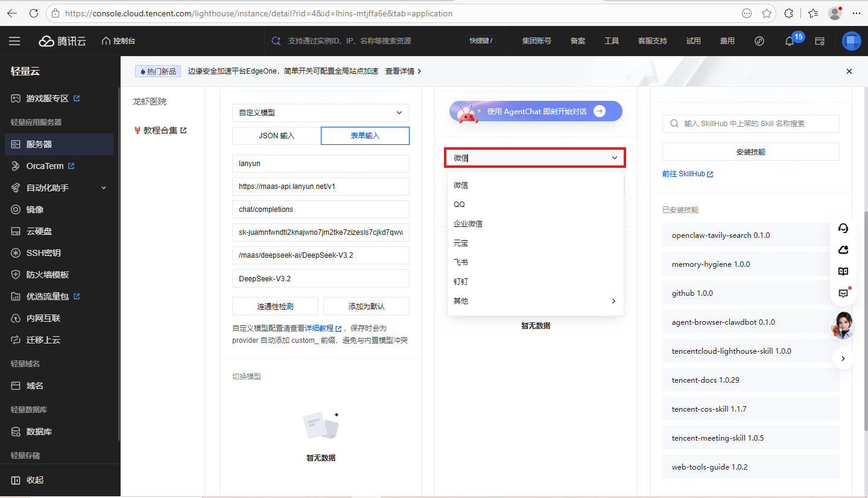Switch to 表单输入 tab
Viewport: 868px width, 498px height.
(365, 136)
